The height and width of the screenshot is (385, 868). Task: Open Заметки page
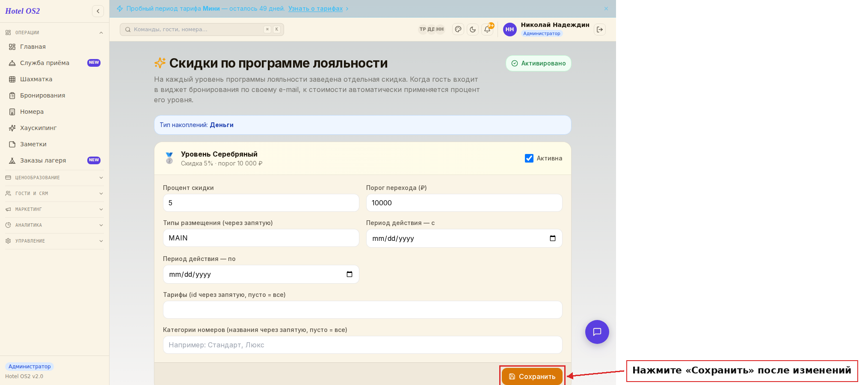[x=54, y=144]
